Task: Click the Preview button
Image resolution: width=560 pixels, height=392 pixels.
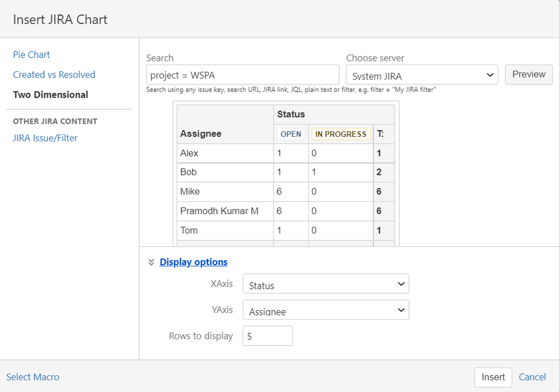Action: (528, 74)
